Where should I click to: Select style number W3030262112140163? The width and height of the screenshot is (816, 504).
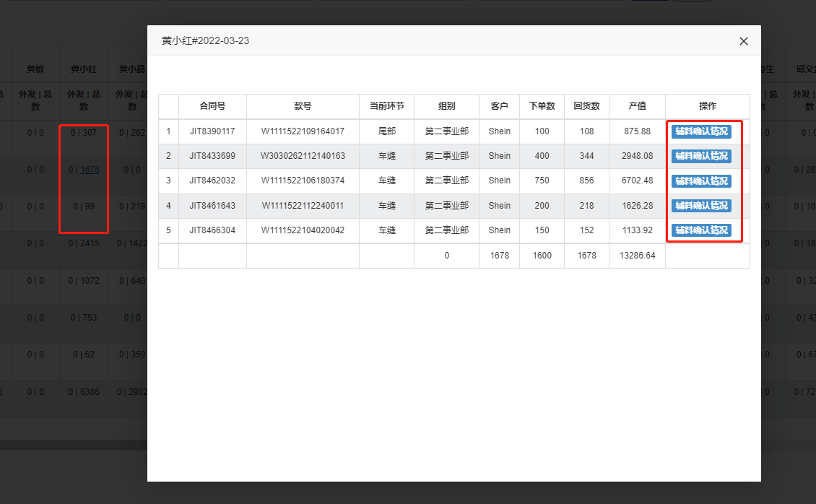click(x=303, y=156)
